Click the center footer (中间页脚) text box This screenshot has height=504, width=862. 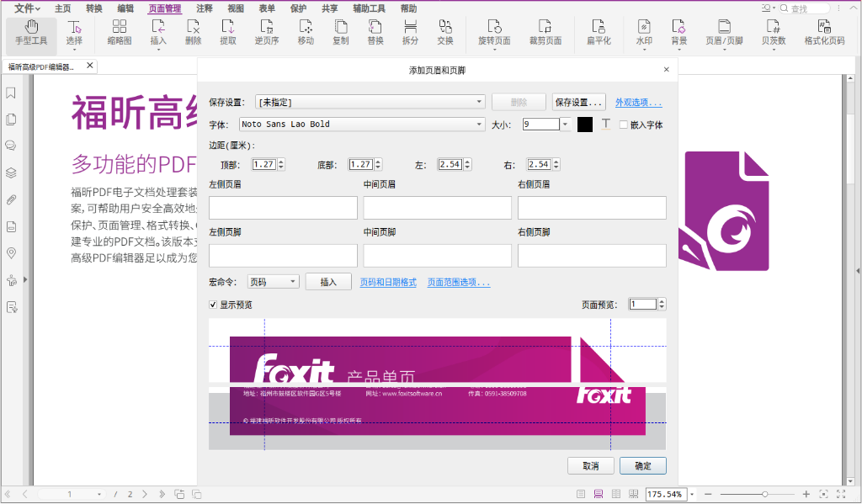(438, 256)
